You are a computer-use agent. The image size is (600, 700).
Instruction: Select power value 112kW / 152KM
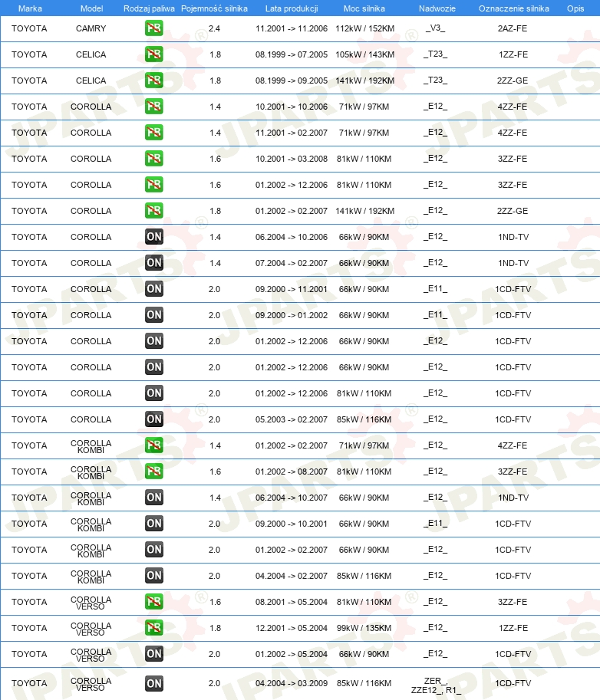coord(365,28)
